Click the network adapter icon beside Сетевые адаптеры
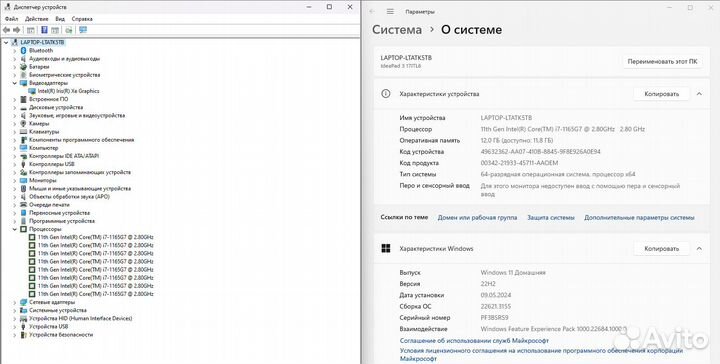This screenshot has width=720, height=364. coord(23,302)
